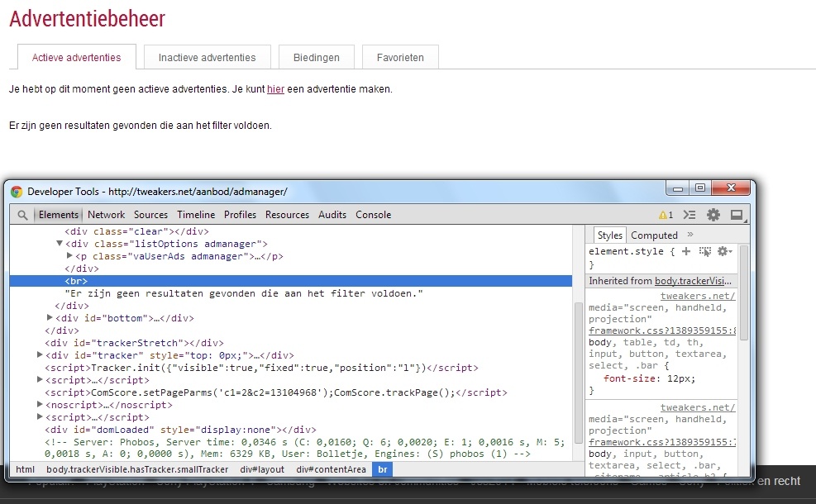Image resolution: width=816 pixels, height=504 pixels.
Task: Open the Timeline panel
Action: [196, 215]
